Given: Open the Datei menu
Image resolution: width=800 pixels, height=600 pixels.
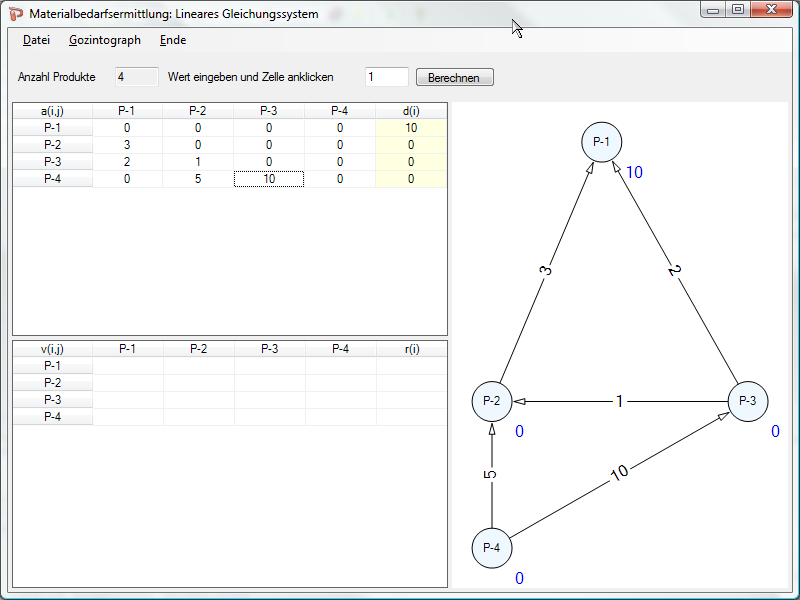Looking at the screenshot, I should (36, 40).
